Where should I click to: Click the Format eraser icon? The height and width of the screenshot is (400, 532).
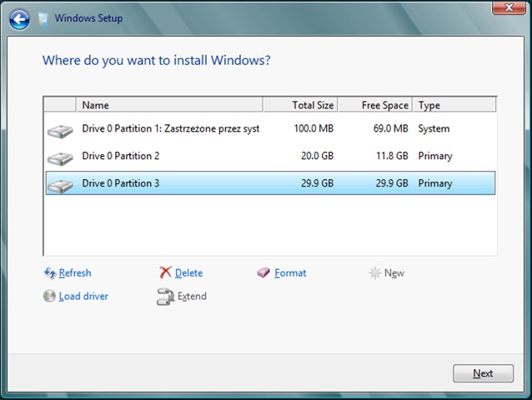click(x=264, y=273)
